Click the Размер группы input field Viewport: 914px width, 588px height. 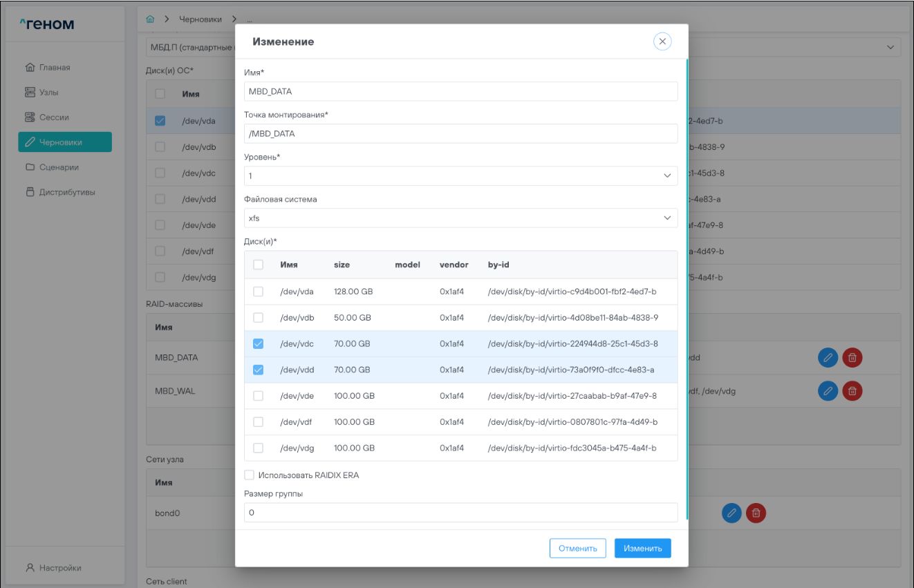point(460,513)
